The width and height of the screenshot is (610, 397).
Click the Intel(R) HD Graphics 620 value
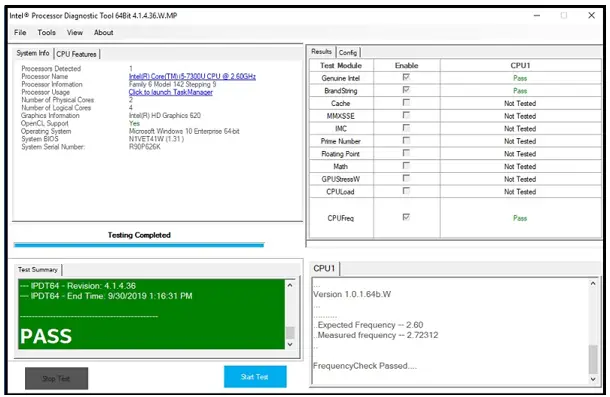pos(165,116)
